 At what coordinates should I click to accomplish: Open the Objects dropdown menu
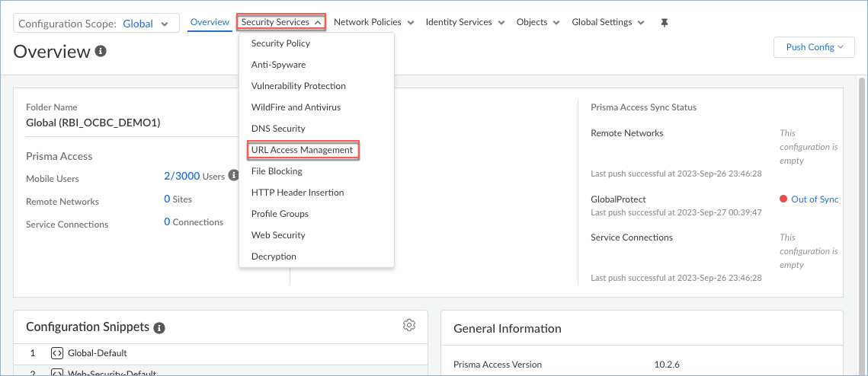(x=537, y=22)
